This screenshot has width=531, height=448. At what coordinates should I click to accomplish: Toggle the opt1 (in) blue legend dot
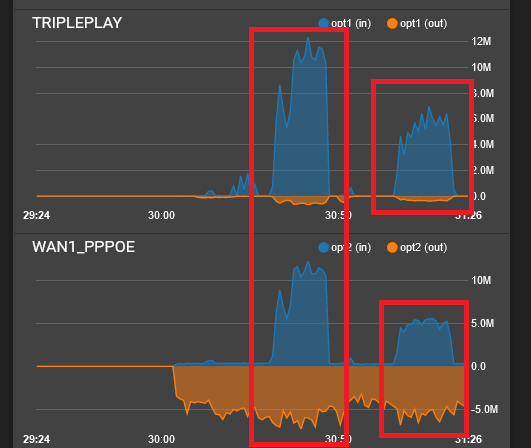tap(324, 23)
